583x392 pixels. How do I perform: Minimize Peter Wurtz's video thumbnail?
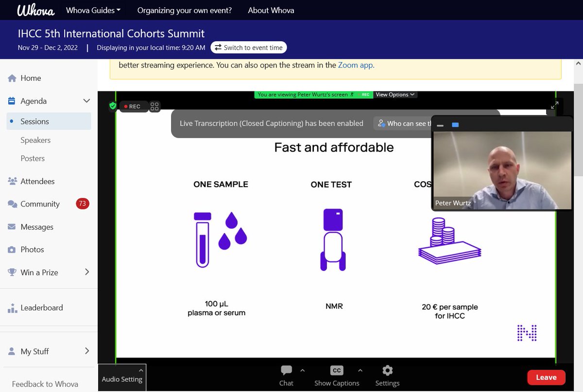[440, 125]
